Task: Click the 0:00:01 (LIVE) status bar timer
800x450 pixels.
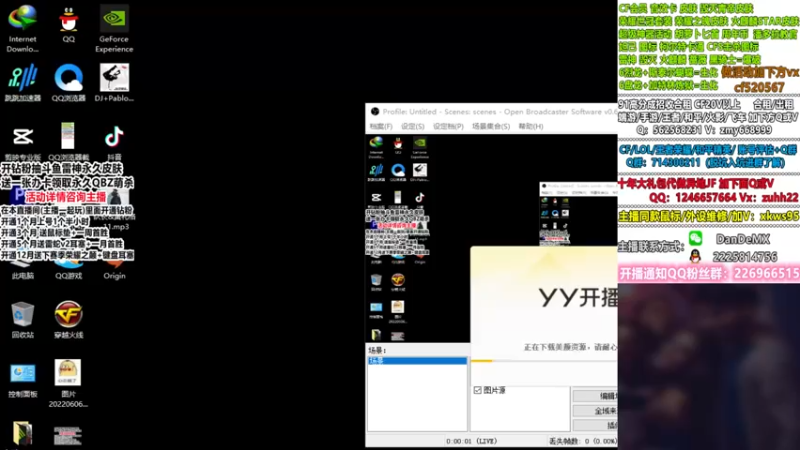Action: tap(471, 441)
